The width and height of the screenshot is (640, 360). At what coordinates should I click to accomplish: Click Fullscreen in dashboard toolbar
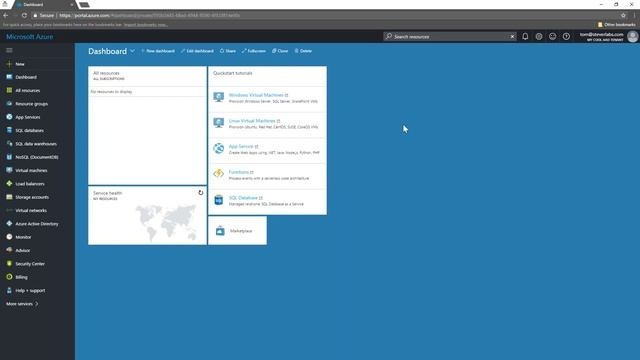pyautogui.click(x=253, y=51)
